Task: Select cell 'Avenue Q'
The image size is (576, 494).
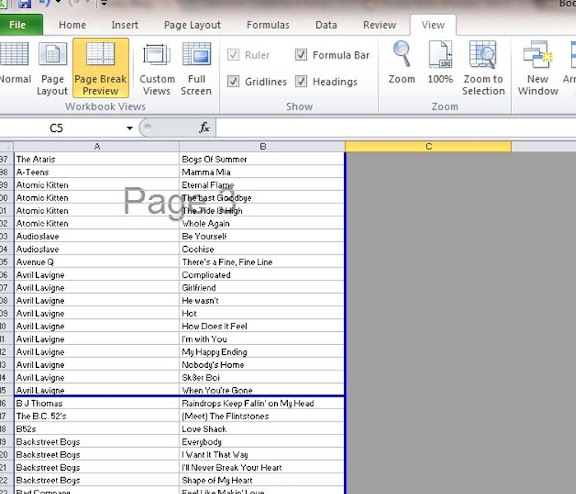Action: 97,262
